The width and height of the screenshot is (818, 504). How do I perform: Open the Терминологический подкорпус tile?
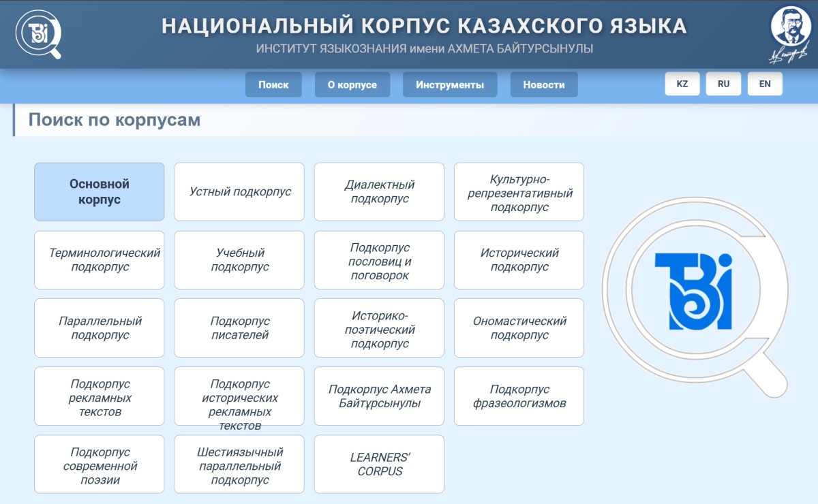[100, 259]
